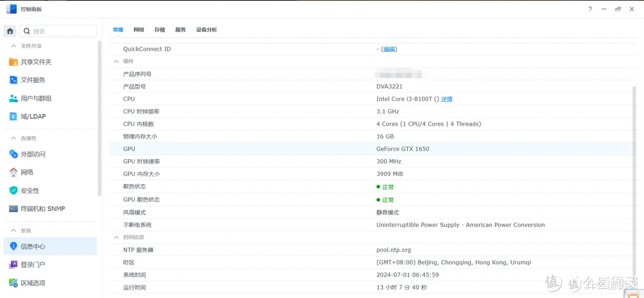Click the search magnifier icon
This screenshot has width=644, height=298.
(27, 31)
